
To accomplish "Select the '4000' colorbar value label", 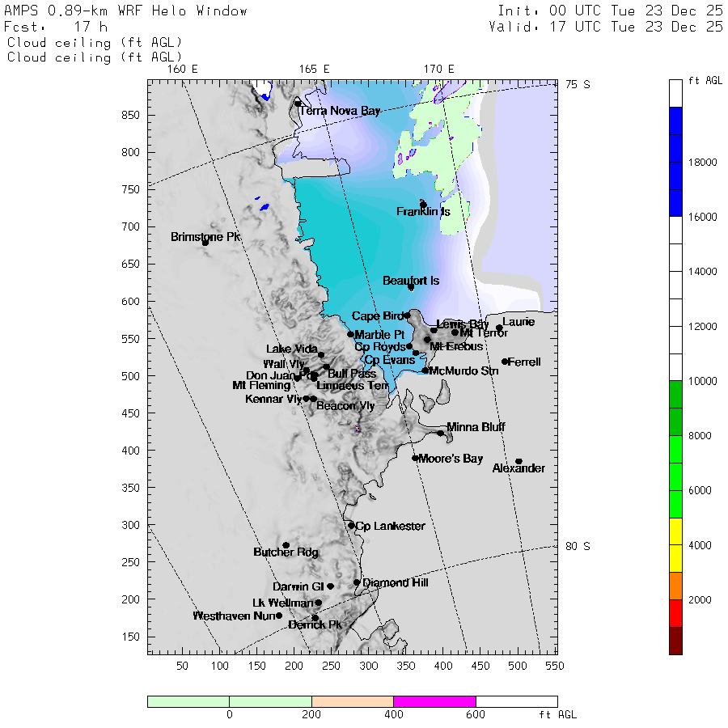I will pyautogui.click(x=700, y=545).
